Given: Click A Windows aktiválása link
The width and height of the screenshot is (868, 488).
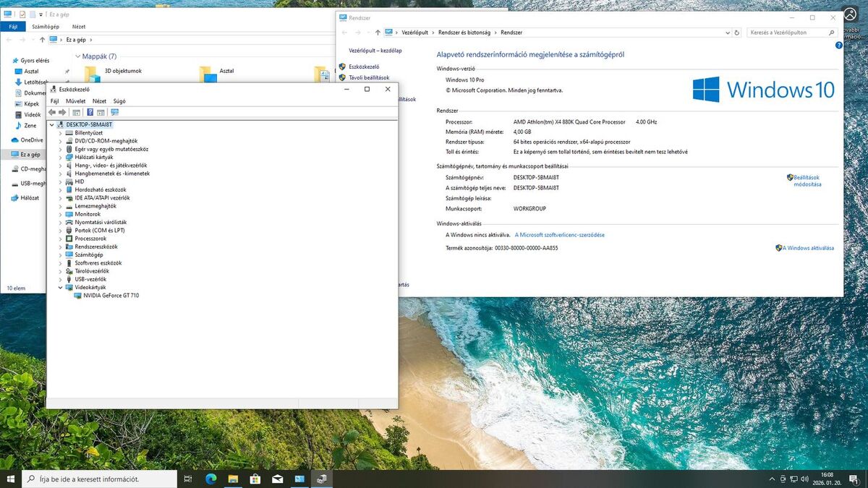Looking at the screenshot, I should click(x=809, y=248).
